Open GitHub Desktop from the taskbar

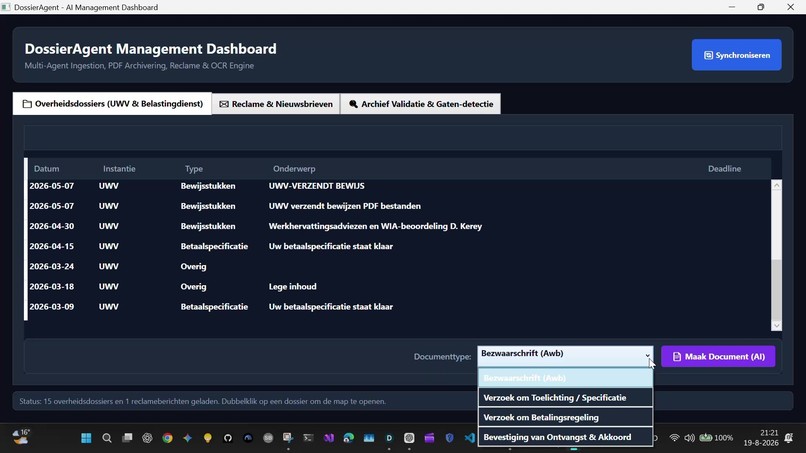tap(228, 438)
